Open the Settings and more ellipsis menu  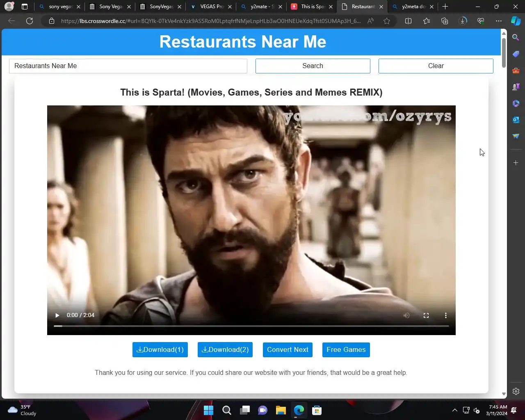pyautogui.click(x=499, y=21)
